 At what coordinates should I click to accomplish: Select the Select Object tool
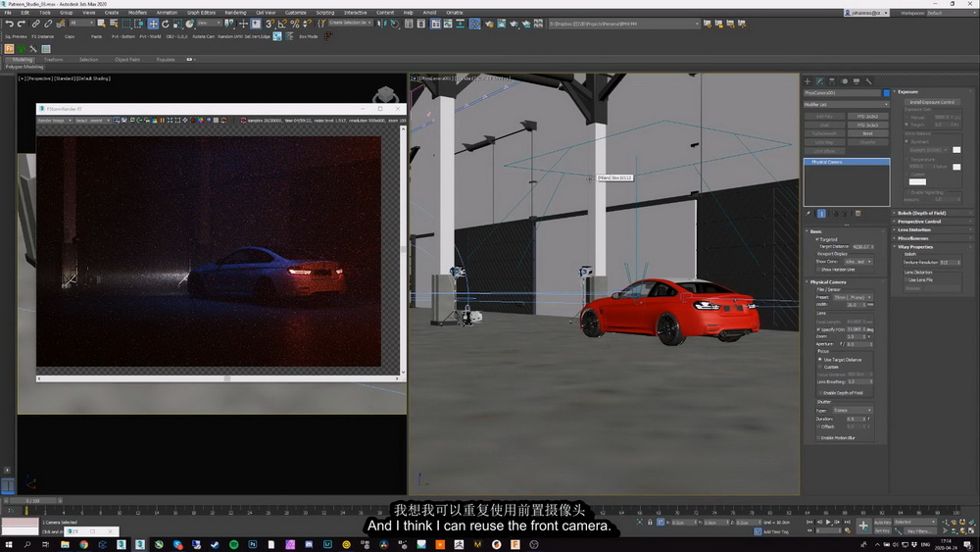click(101, 24)
